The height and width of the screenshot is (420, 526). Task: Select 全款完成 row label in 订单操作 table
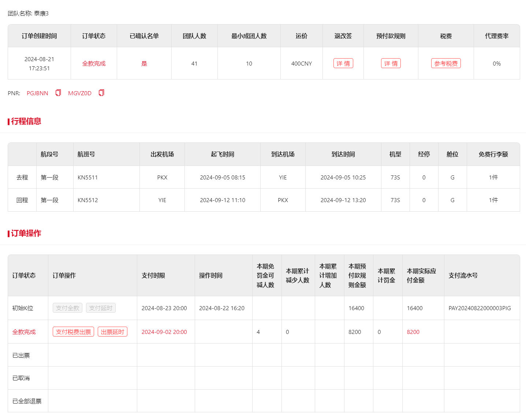pyautogui.click(x=24, y=332)
